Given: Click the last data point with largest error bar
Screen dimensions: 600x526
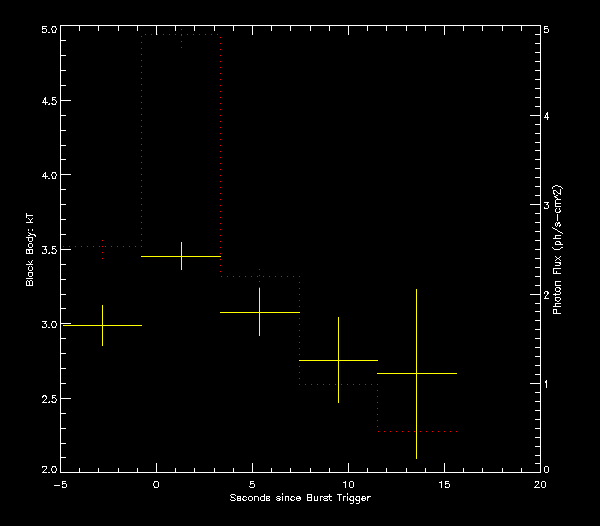Looking at the screenshot, I should point(416,373).
